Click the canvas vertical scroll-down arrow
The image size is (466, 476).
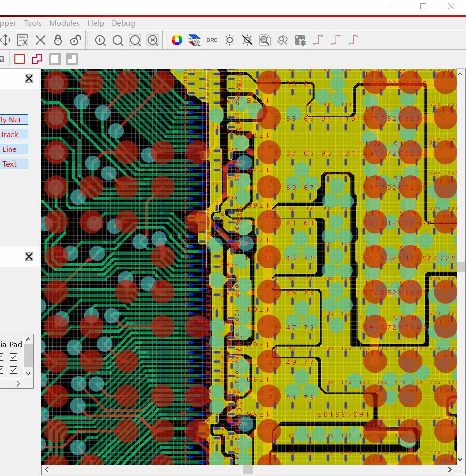tap(460, 460)
